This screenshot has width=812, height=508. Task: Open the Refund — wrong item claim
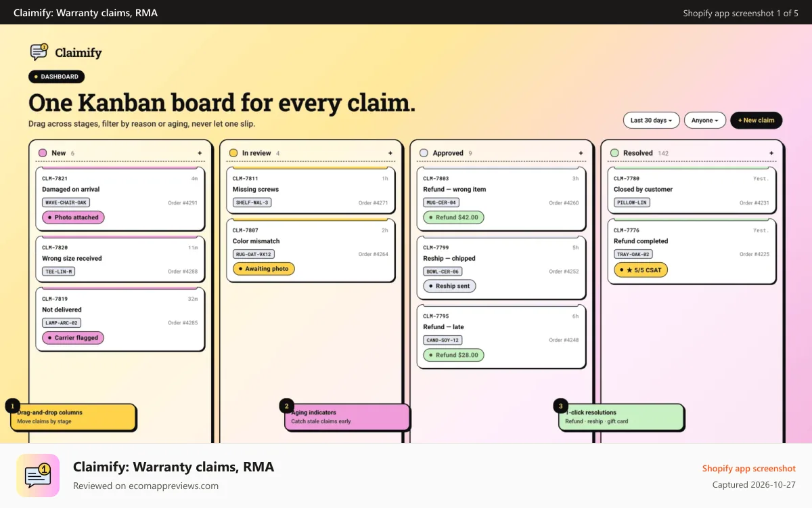[501, 199]
